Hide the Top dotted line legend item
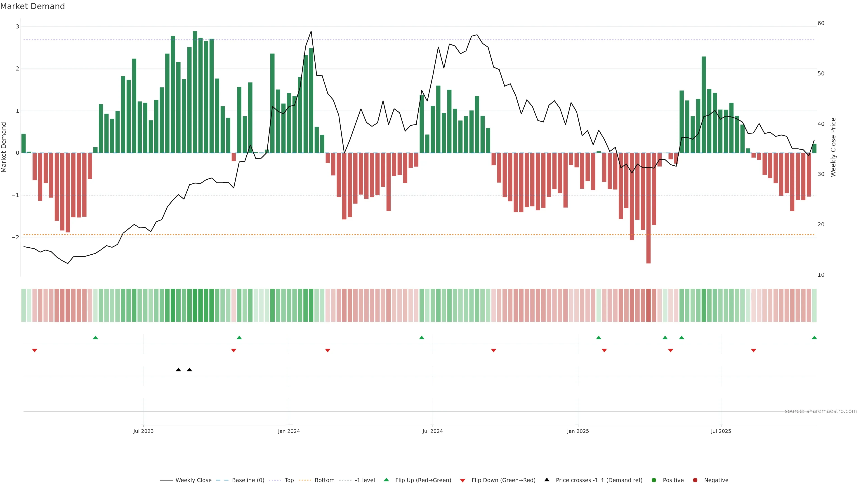This screenshot has height=488, width=868. (289, 480)
